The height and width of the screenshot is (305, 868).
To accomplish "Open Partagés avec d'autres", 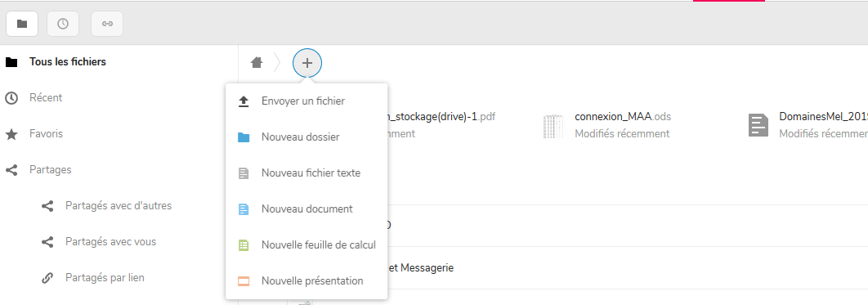I will tap(119, 206).
